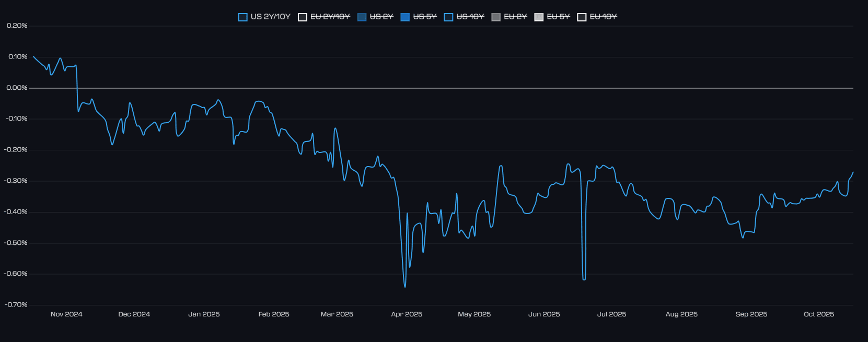868x342 pixels.
Task: Show the series via EU 5Y label text
Action: click(558, 17)
